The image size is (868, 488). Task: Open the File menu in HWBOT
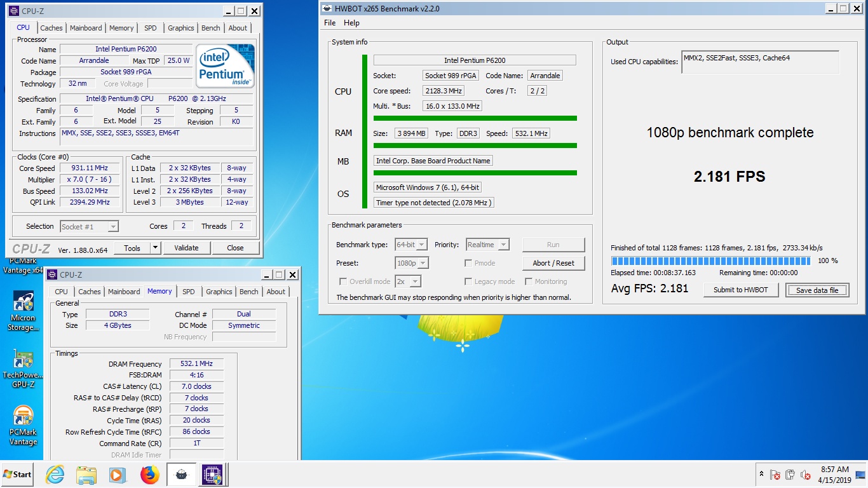[x=330, y=23]
